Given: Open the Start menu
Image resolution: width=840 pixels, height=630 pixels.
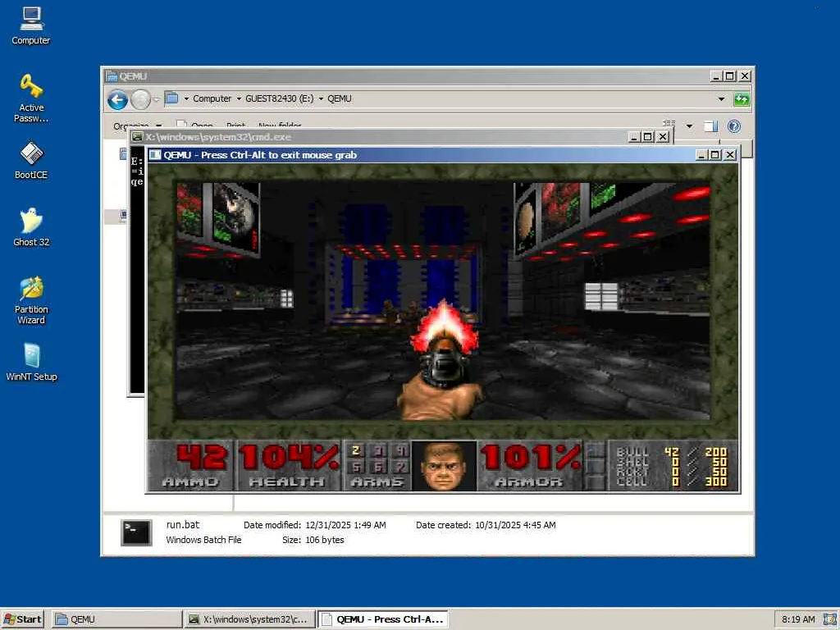Looking at the screenshot, I should tap(22, 619).
